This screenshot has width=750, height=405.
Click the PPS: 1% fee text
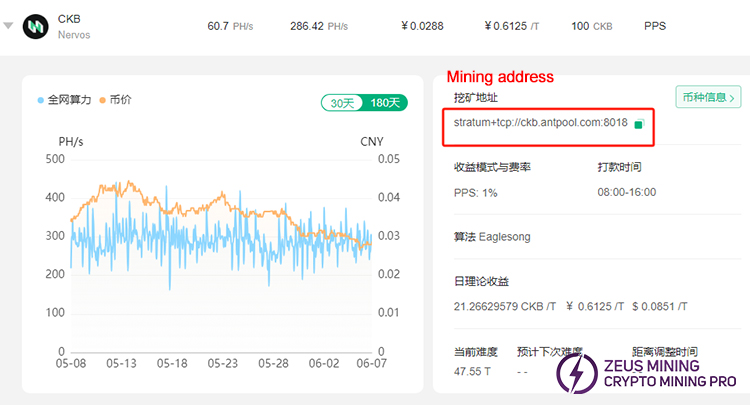coord(475,193)
